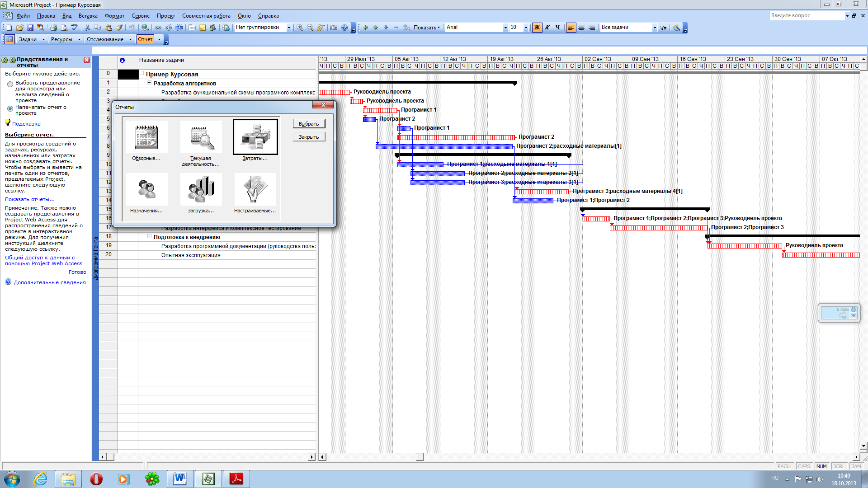Click the Gantt chart horizontal scrollbar thumb
This screenshot has height=488, width=868.
click(420, 457)
